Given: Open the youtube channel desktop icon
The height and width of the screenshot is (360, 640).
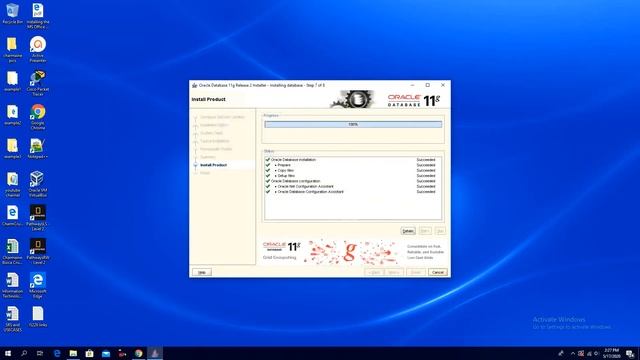Looking at the screenshot, I should point(12,184).
